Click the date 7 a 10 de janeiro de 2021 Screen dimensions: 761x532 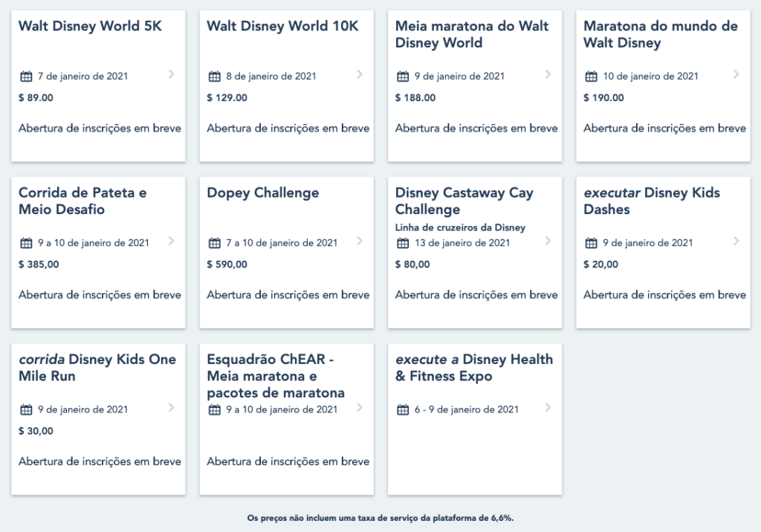(x=282, y=243)
